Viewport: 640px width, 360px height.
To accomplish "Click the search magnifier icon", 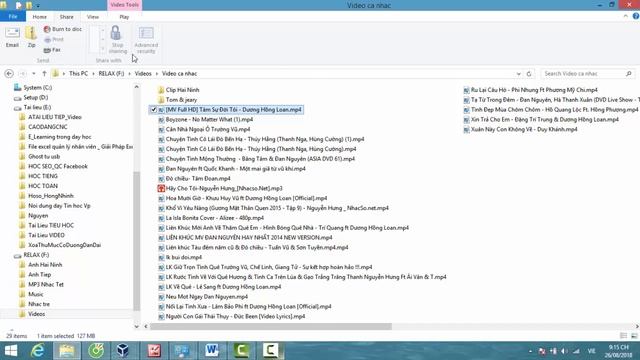I will point(629,73).
